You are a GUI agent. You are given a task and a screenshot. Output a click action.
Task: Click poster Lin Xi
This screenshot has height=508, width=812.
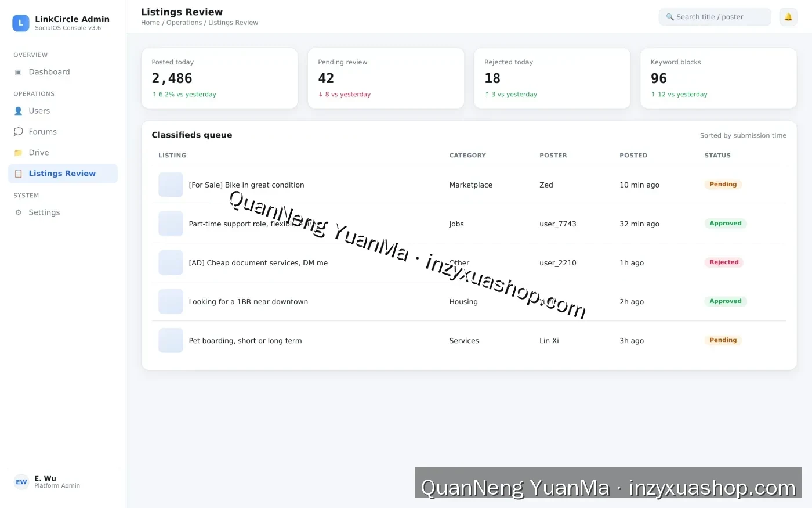point(549,340)
